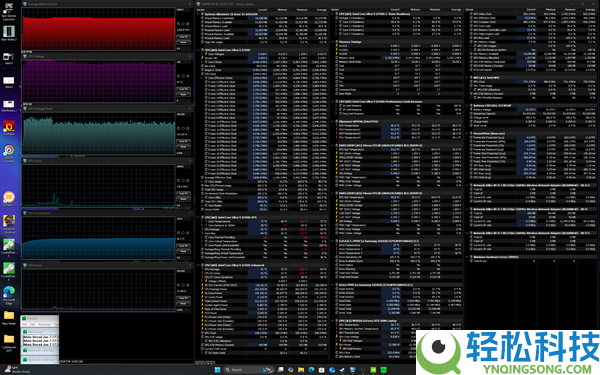Open the Ubisoft Connect desktop icon
600x375 pixels.
coord(8,153)
